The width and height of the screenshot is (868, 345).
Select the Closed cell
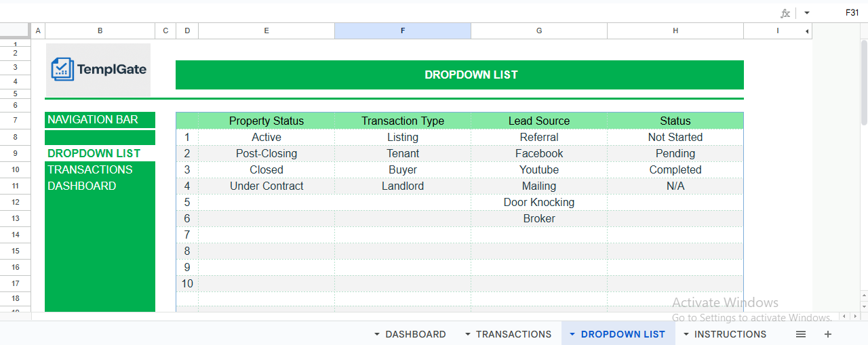(267, 169)
